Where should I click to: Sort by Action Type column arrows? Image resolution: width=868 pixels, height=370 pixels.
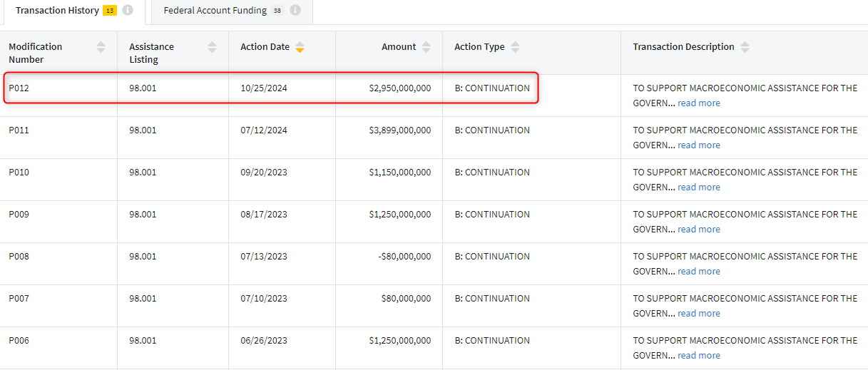click(515, 47)
